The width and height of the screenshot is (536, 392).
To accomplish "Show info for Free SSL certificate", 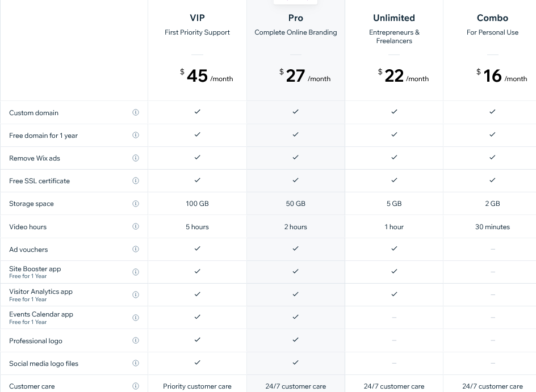I will click(x=136, y=181).
